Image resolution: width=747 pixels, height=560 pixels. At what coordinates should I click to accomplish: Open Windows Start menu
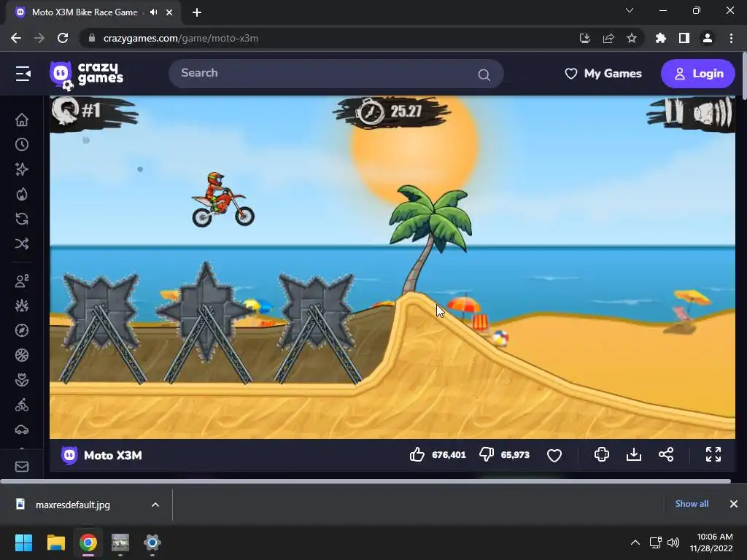(x=23, y=542)
